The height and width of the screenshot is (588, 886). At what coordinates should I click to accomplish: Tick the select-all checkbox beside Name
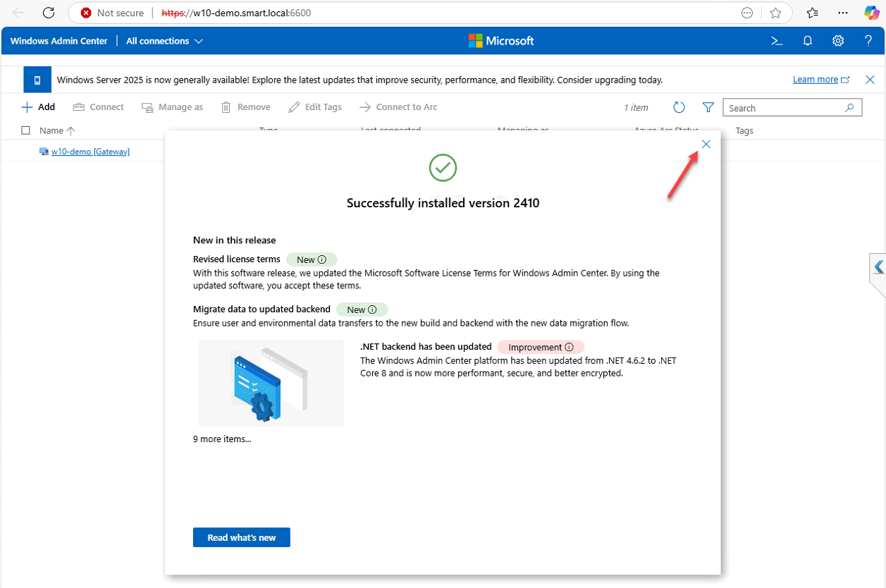(26, 130)
